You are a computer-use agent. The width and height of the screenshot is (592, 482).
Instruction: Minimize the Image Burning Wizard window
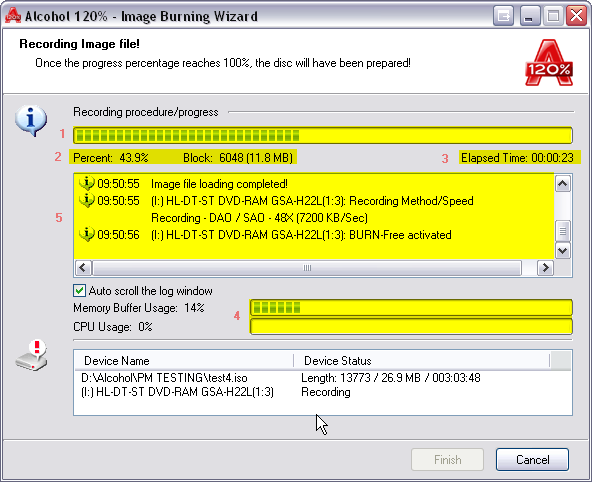(529, 16)
